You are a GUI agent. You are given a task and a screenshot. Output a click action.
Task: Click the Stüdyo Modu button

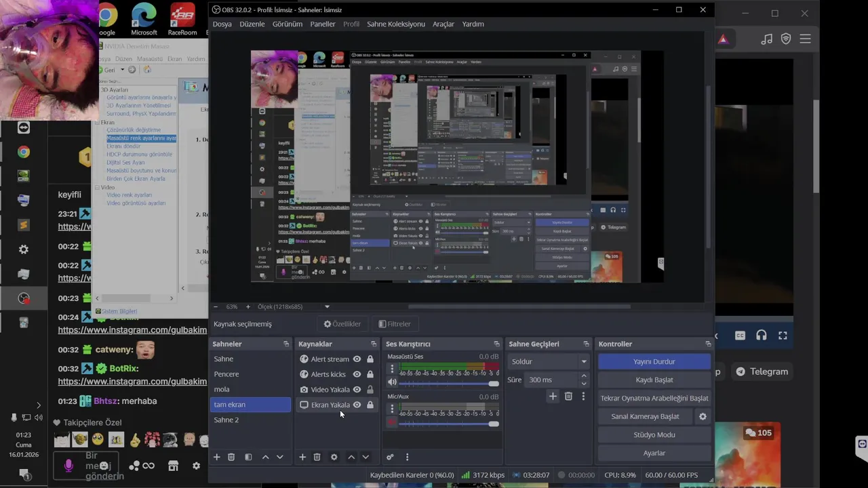[654, 434]
